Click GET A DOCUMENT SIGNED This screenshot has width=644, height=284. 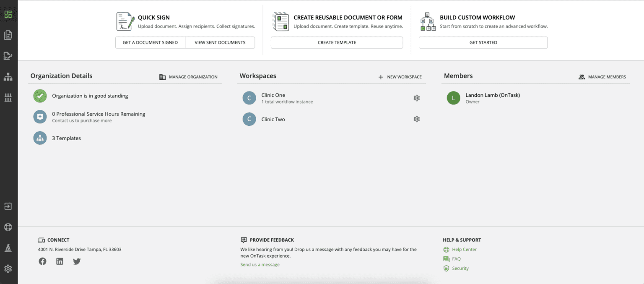click(x=150, y=42)
